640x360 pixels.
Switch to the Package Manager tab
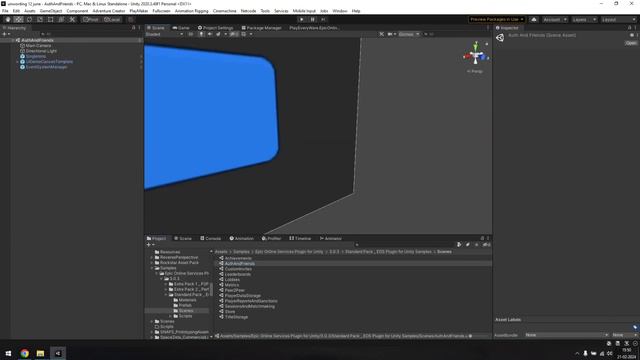point(261,28)
